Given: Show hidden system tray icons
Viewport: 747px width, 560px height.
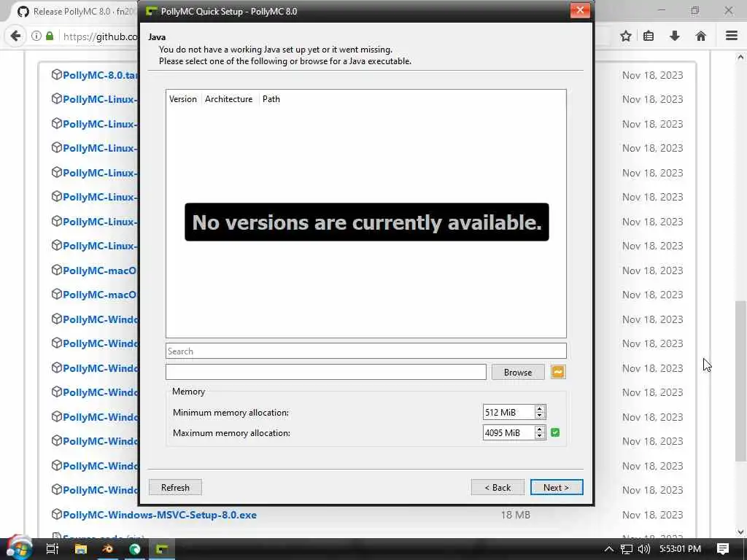Looking at the screenshot, I should (609, 549).
